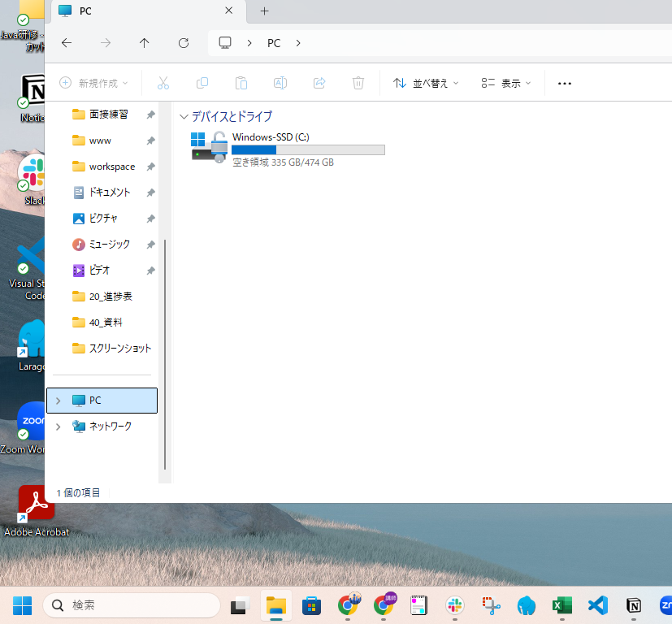Click the Back arrow navigation icon
This screenshot has height=624, width=672.
coord(67,43)
